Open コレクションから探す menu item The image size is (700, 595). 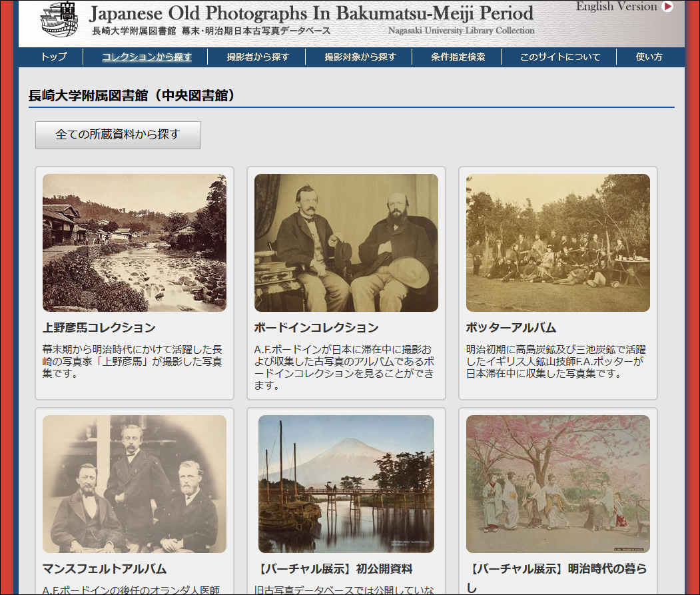pyautogui.click(x=147, y=57)
